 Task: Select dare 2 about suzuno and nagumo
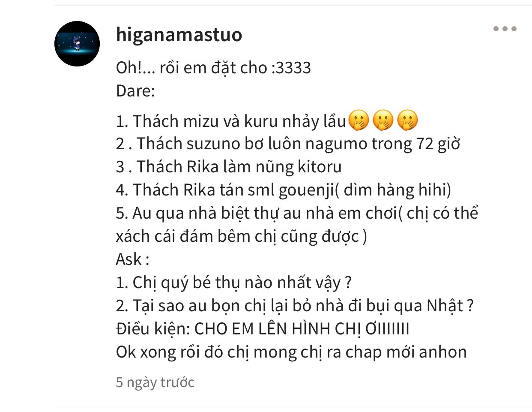(288, 144)
